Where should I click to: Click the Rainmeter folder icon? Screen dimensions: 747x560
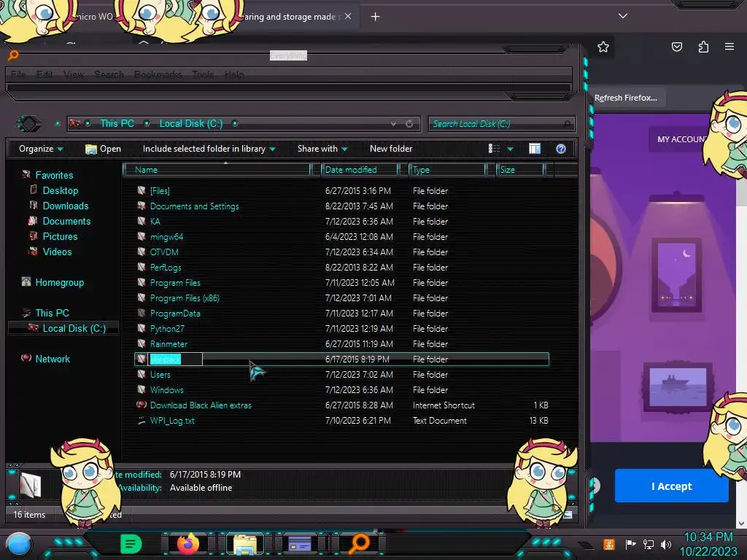pyautogui.click(x=142, y=343)
